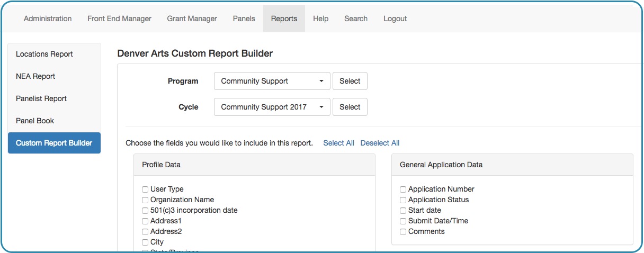The width and height of the screenshot is (644, 253).
Task: Select the Reports tab
Action: [284, 19]
